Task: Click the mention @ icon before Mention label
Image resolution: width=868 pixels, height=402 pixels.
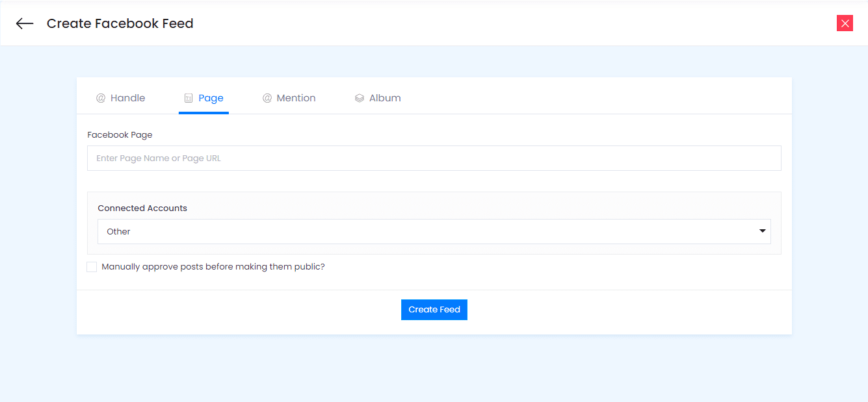Action: pos(267,97)
